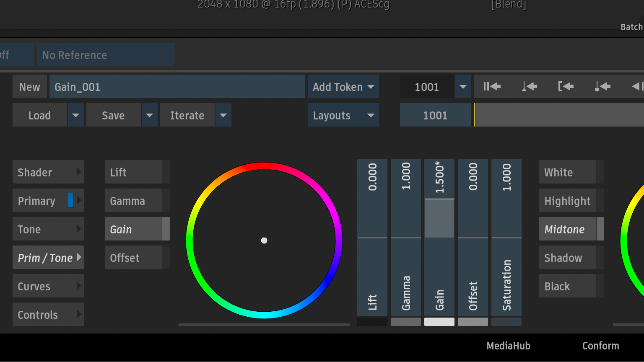Go to in-point using the bracket arrow icon
644x362 pixels.
coord(566,87)
